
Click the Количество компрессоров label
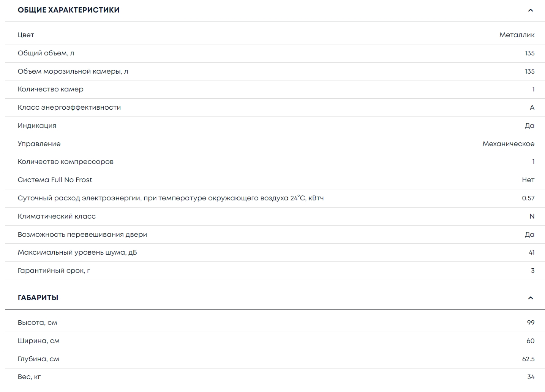(x=65, y=162)
